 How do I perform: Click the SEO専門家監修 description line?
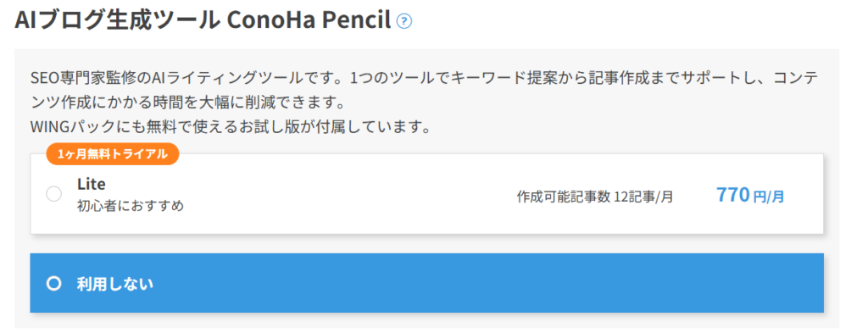[x=424, y=78]
